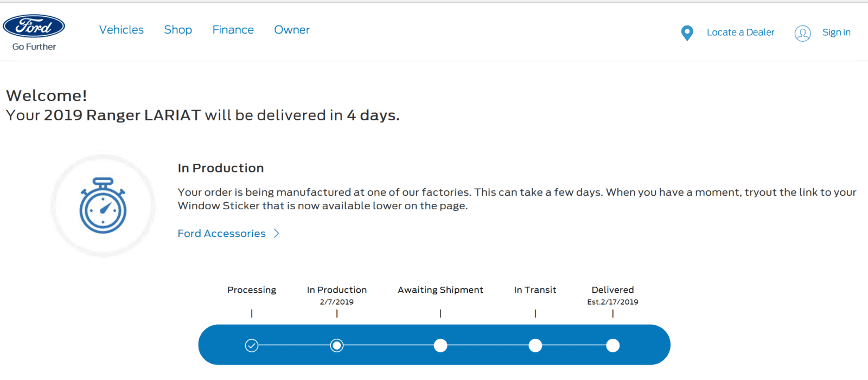Screen dimensions: 868x380
Task: Click the Ford oval logo
Action: [34, 26]
